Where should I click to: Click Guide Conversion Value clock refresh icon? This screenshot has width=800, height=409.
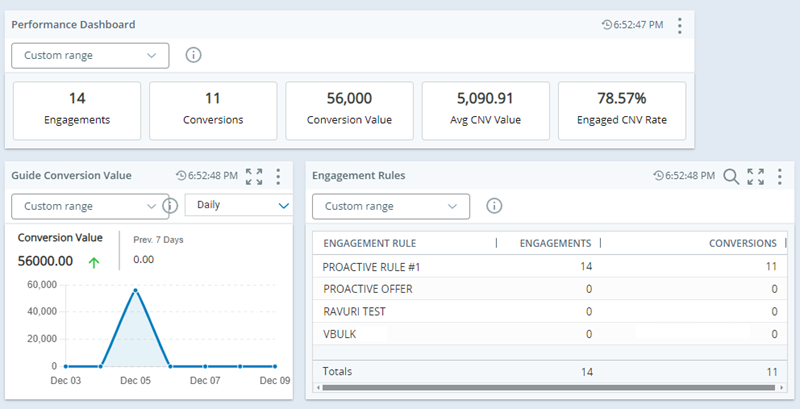(x=181, y=175)
